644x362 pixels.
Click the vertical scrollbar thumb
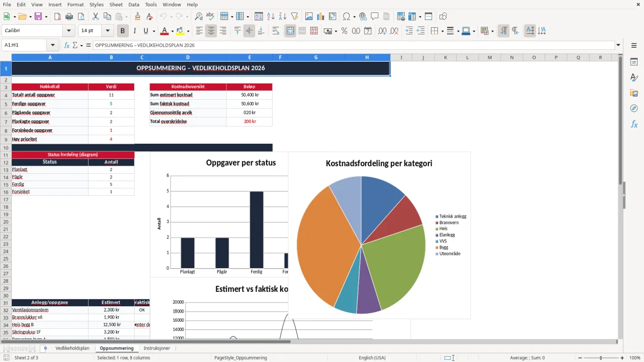pos(621,121)
